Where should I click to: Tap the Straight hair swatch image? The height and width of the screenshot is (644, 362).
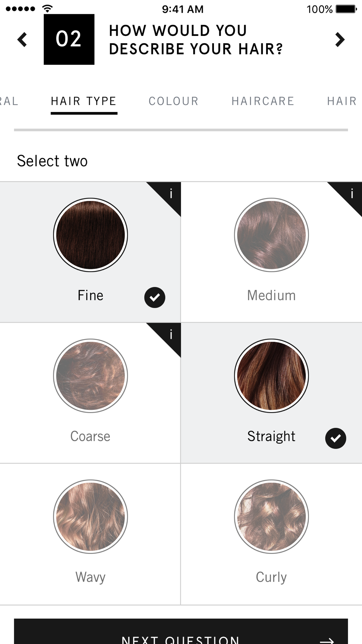(271, 376)
